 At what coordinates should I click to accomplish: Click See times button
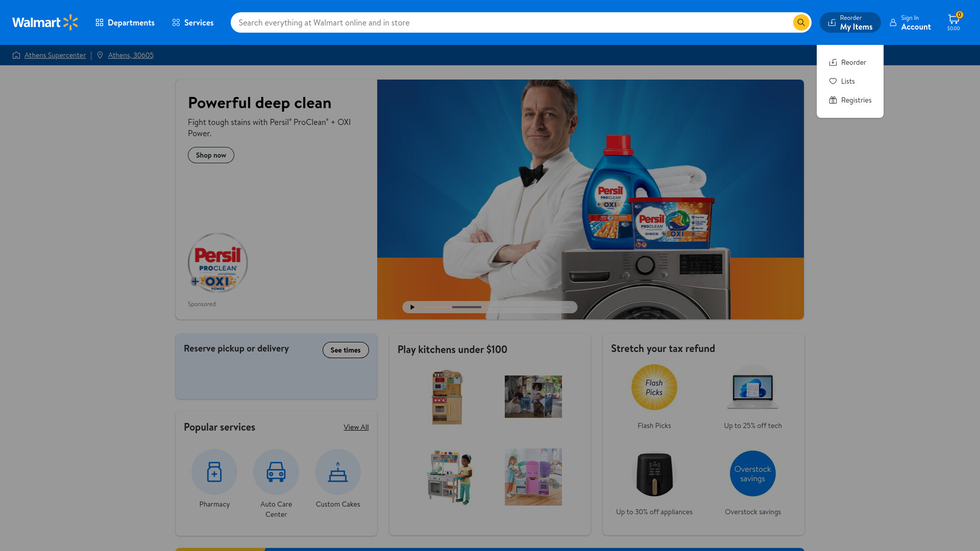click(x=346, y=350)
